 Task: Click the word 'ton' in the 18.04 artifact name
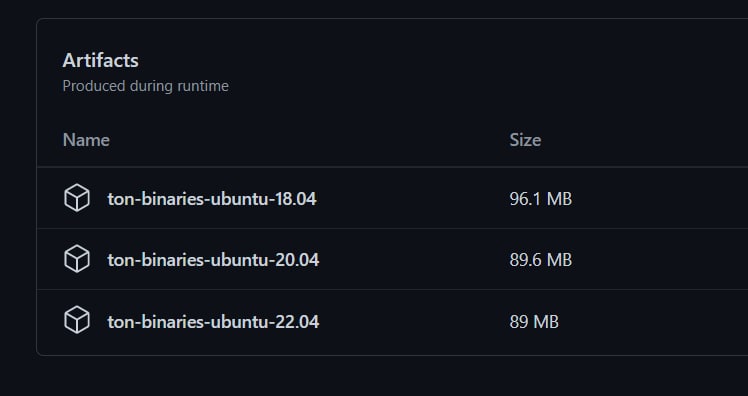click(120, 199)
